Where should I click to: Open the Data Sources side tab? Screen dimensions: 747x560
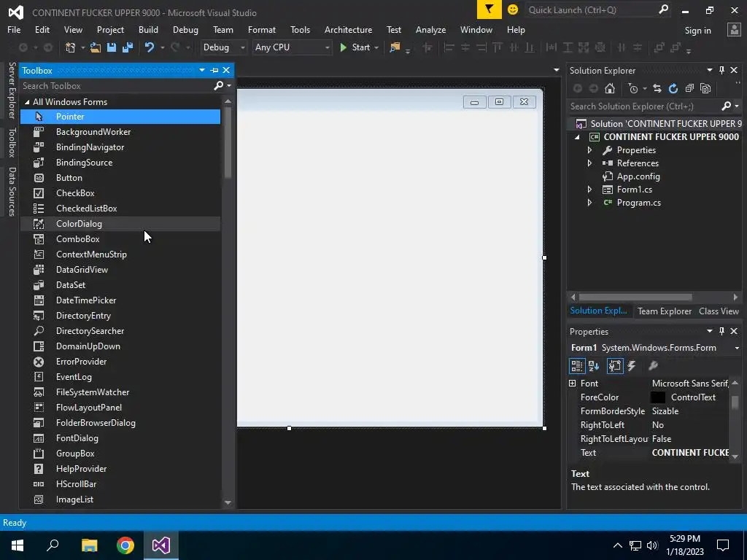point(12,192)
